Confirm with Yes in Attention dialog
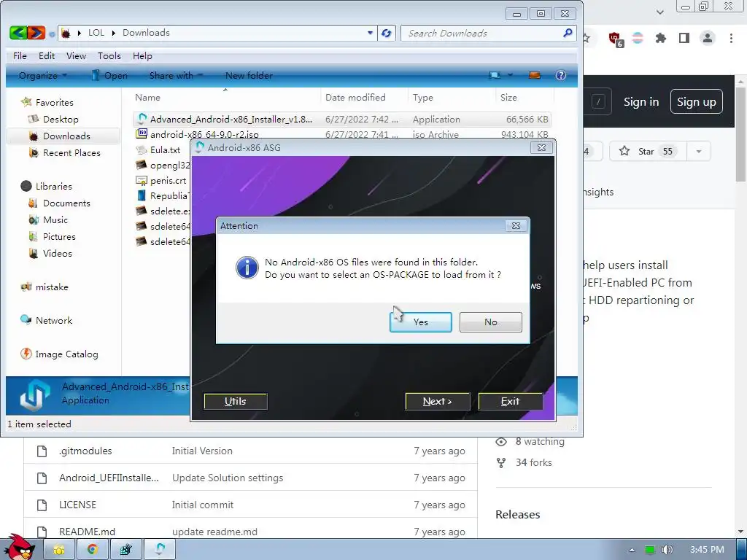Screen dimensions: 747x560 point(421,322)
